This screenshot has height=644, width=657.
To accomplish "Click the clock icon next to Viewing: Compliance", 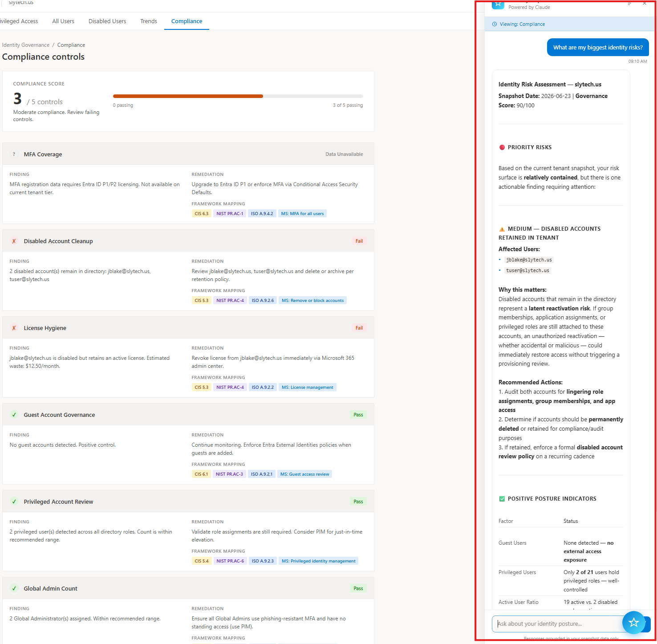I will 495,24.
